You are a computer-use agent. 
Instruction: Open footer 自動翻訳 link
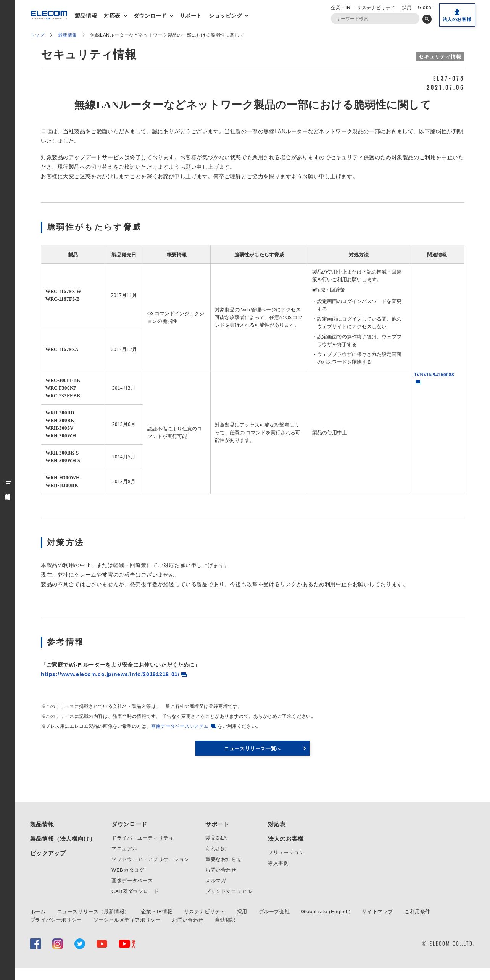pos(225,920)
